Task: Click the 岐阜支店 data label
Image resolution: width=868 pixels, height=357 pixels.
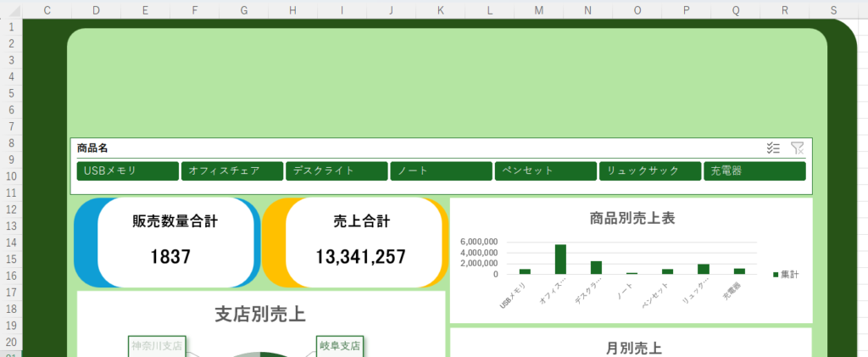Action: click(340, 346)
